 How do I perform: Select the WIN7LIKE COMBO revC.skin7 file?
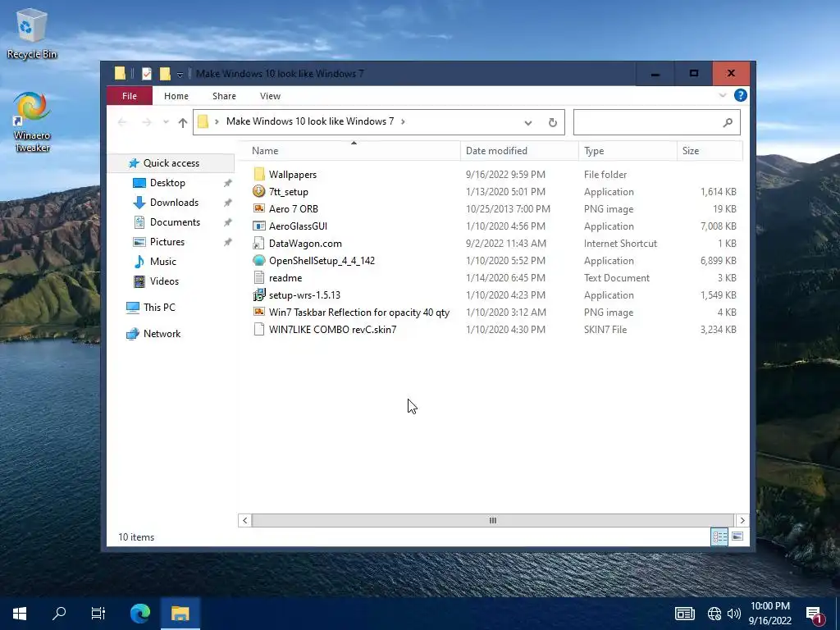pos(332,330)
